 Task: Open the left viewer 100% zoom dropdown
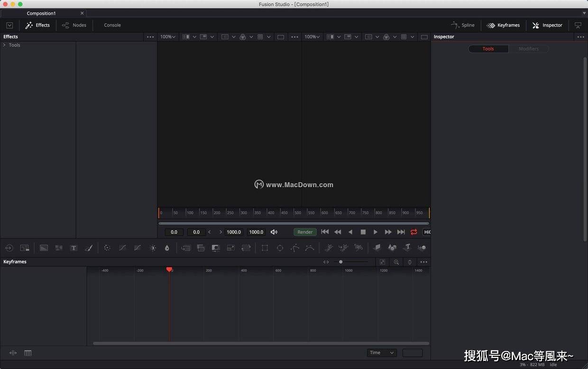168,37
